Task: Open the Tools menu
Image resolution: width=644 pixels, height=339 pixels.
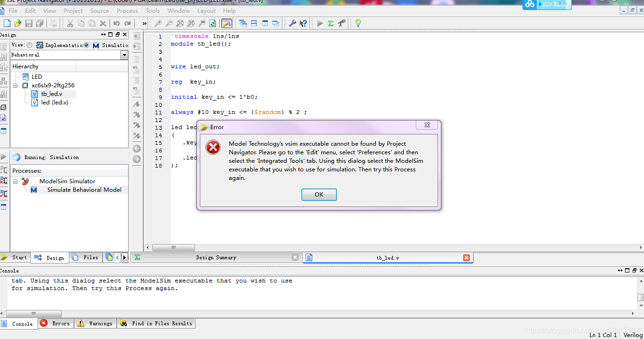Action: tap(153, 10)
